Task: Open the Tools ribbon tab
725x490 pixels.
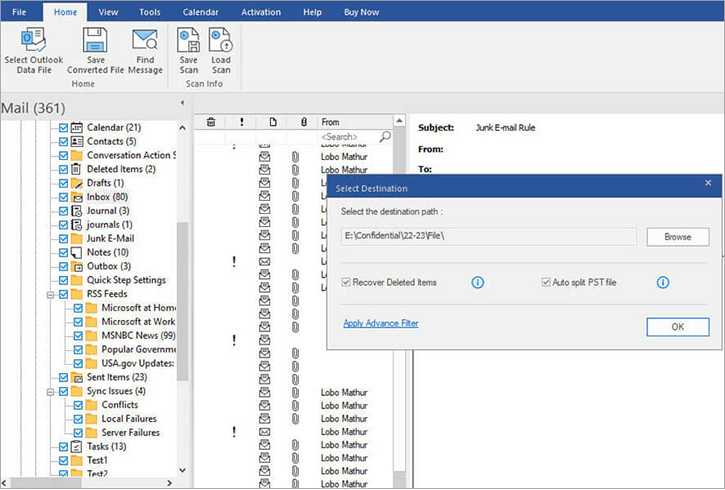Action: [x=150, y=12]
